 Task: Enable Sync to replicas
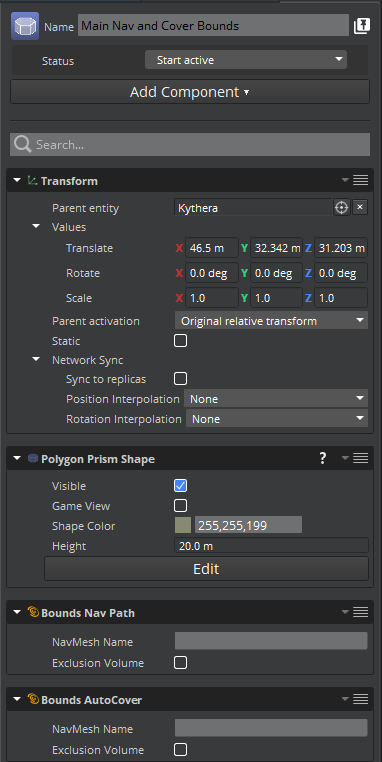click(180, 379)
